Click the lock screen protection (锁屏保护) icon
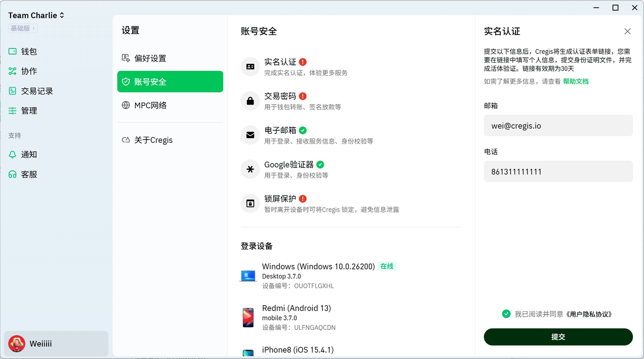644x359 pixels. coord(250,204)
